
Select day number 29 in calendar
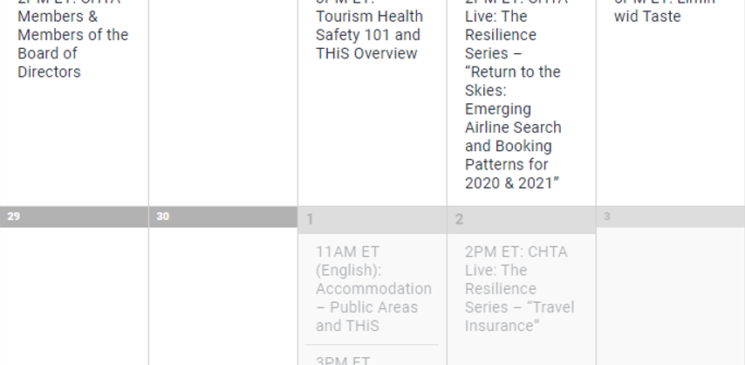point(14,217)
